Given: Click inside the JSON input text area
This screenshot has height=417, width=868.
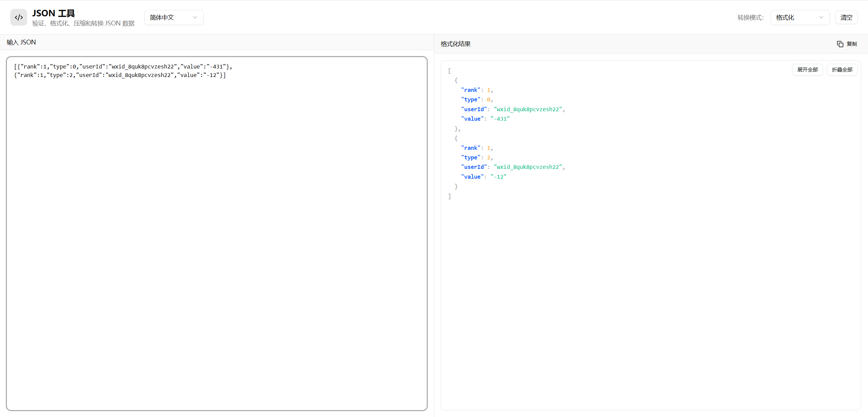Looking at the screenshot, I should tap(217, 233).
